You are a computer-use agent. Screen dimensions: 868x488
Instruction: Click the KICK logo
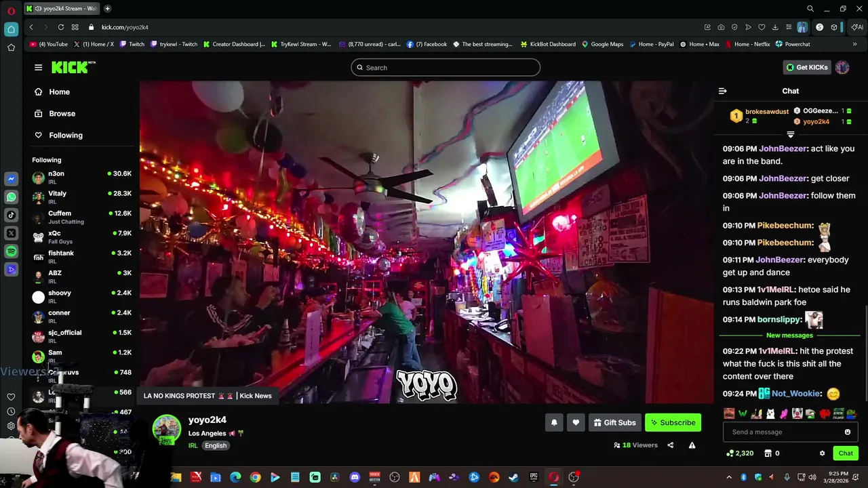click(x=73, y=67)
